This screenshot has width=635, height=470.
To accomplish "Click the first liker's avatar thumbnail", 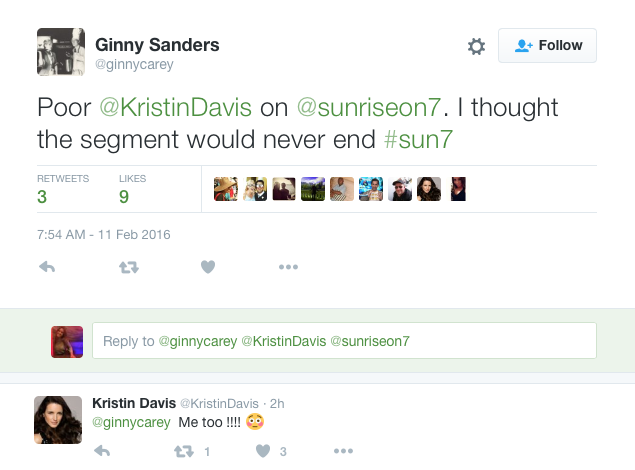I will coord(225,189).
